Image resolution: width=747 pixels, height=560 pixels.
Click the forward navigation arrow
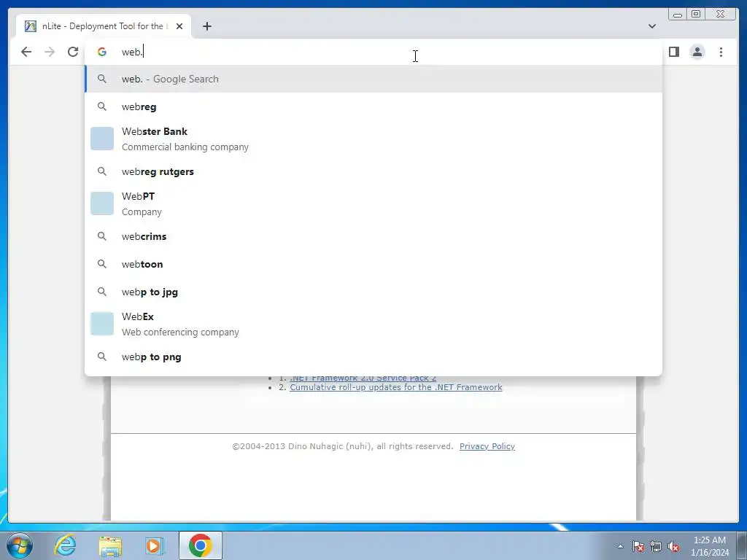(x=50, y=52)
